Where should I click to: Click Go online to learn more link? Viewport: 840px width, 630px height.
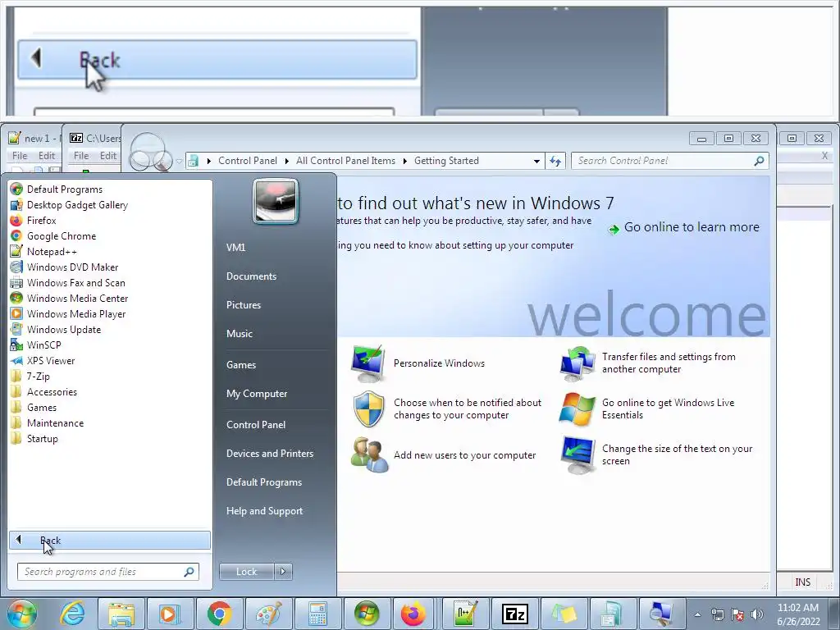pos(691,227)
